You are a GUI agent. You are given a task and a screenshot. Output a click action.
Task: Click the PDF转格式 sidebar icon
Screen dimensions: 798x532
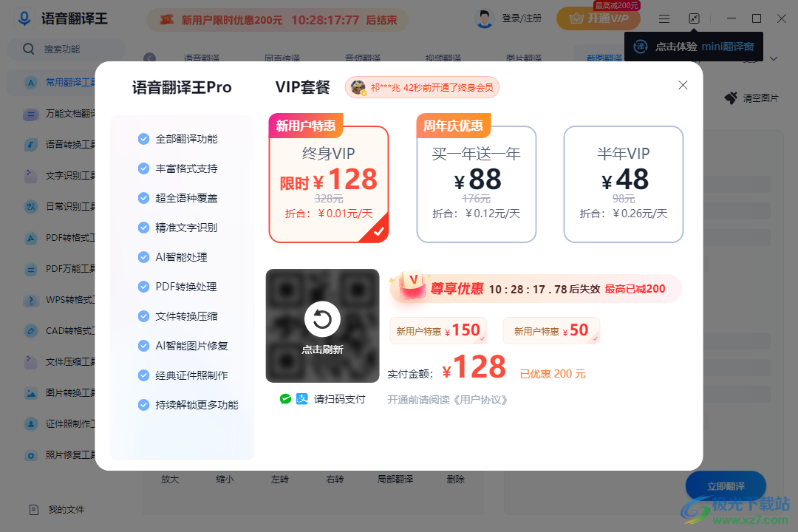coord(31,238)
